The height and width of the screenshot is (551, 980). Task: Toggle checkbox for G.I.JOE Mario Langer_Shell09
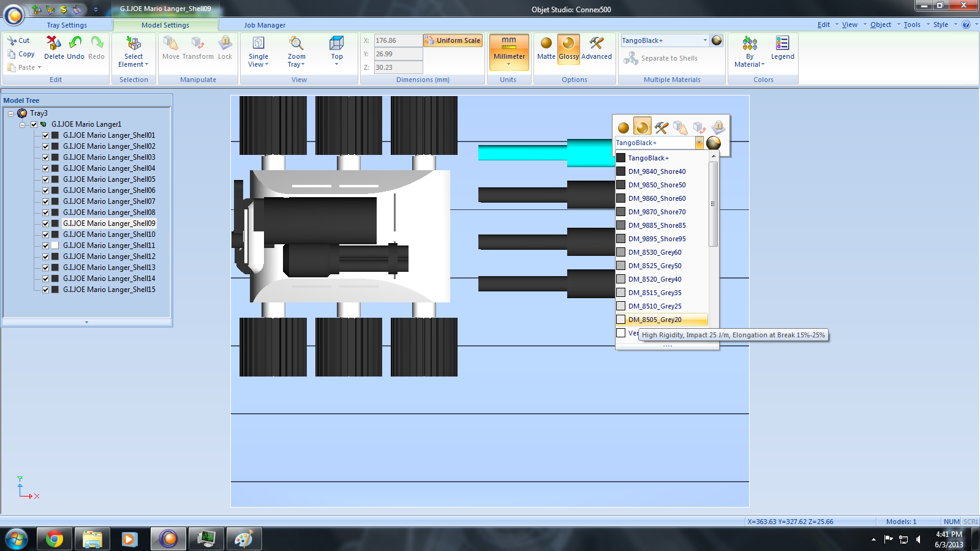(x=45, y=223)
